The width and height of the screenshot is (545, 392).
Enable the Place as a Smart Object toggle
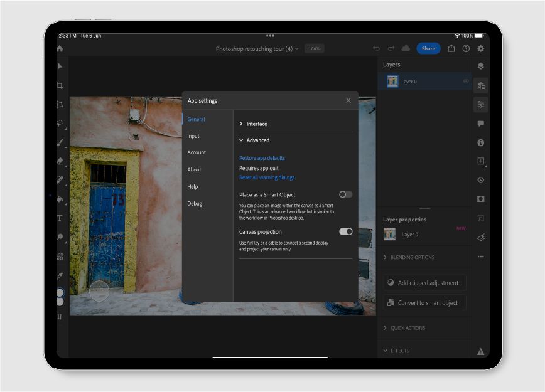coord(345,194)
